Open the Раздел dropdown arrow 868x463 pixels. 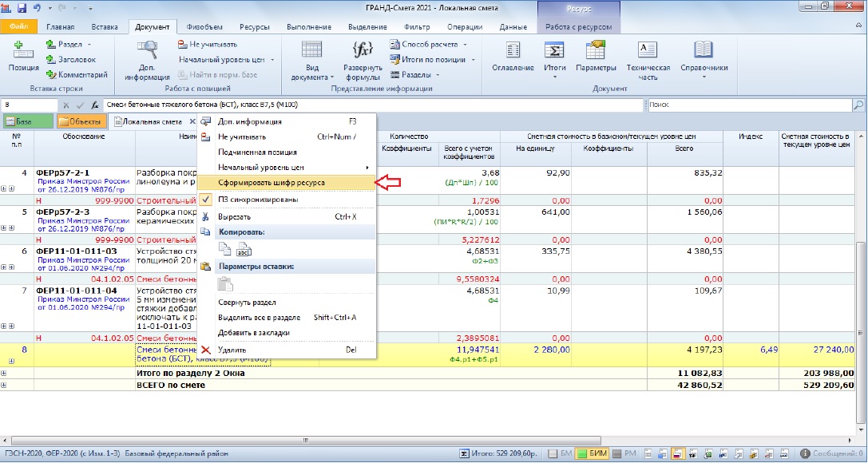(89, 45)
